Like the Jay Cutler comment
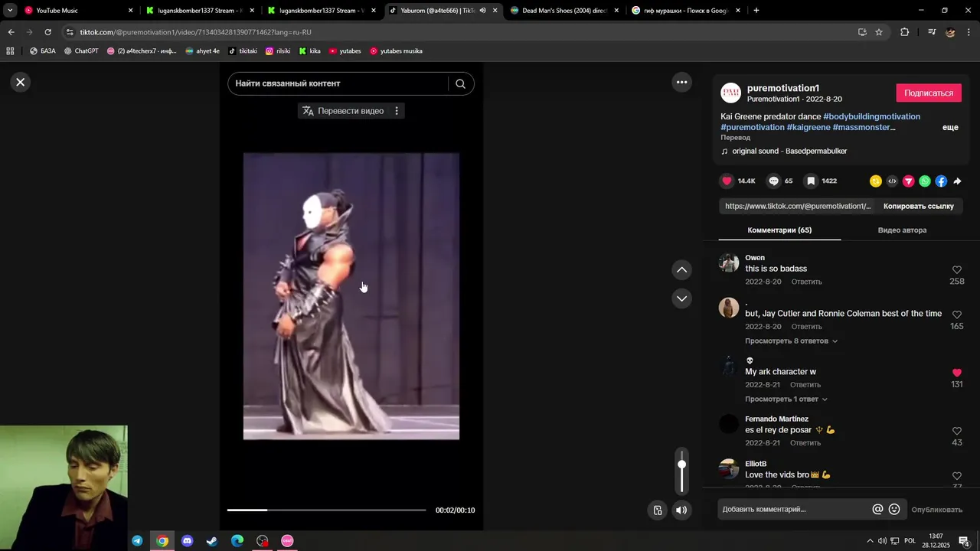 click(957, 315)
